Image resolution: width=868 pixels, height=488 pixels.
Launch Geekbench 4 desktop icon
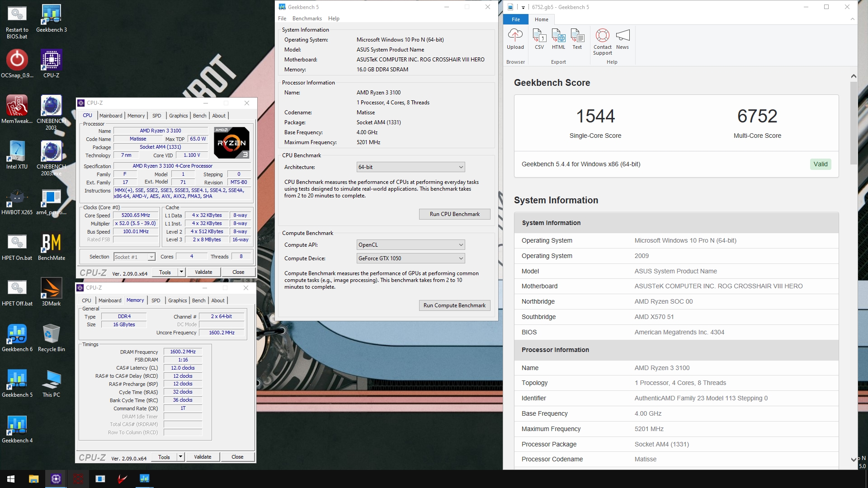(17, 429)
